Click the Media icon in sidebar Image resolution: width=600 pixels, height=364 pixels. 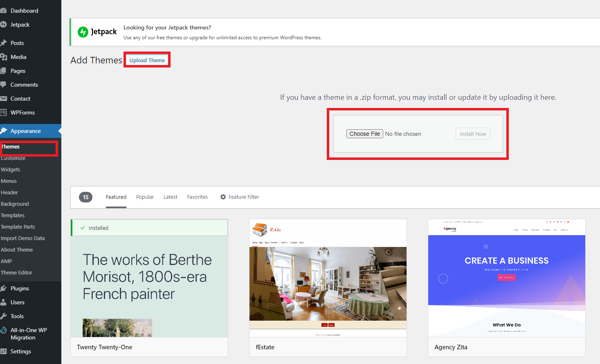[x=3, y=57]
